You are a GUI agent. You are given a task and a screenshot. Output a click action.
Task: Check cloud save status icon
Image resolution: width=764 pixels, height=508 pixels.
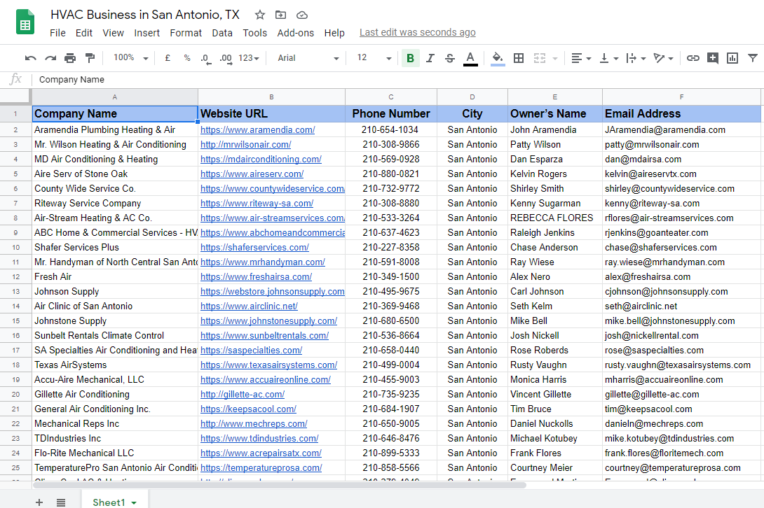[302, 15]
